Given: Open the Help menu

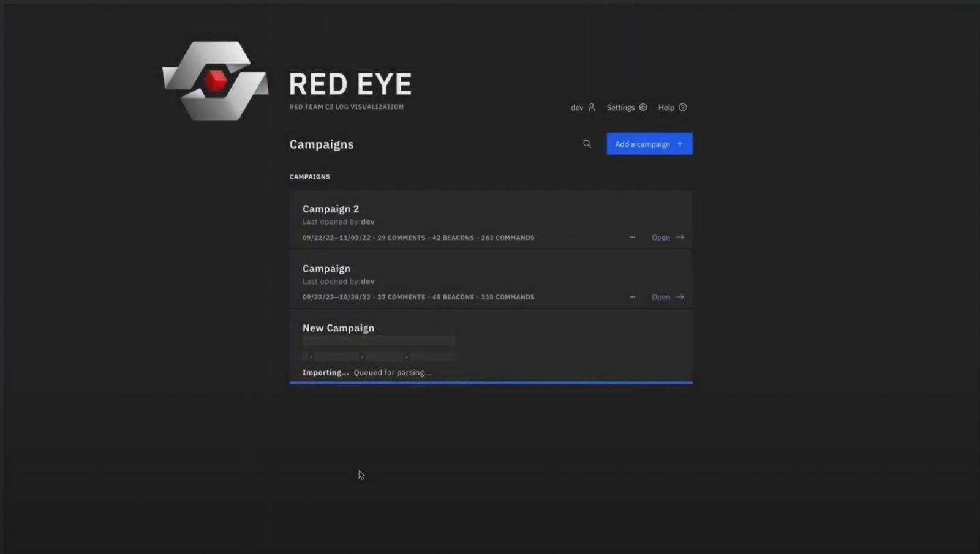Looking at the screenshot, I should [x=673, y=107].
